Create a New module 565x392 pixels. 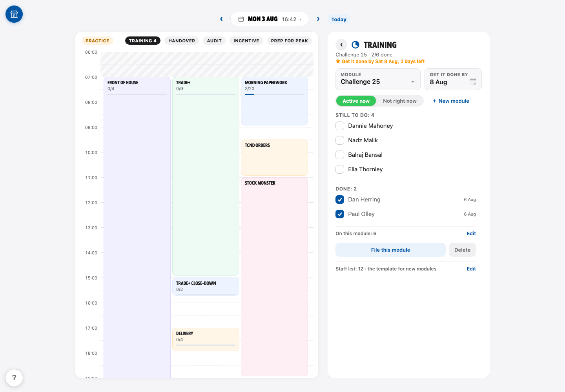pos(451,101)
